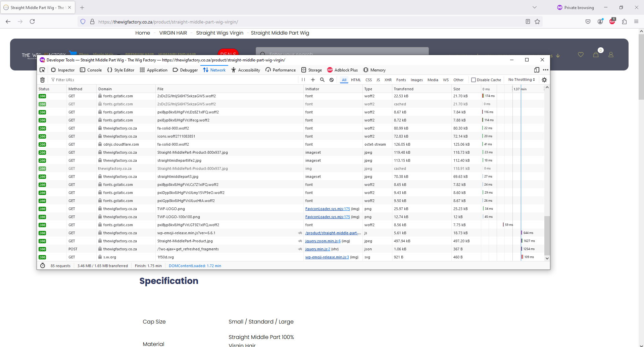The width and height of the screenshot is (644, 347).
Task: Filter requests by XHR type
Action: coord(388,80)
